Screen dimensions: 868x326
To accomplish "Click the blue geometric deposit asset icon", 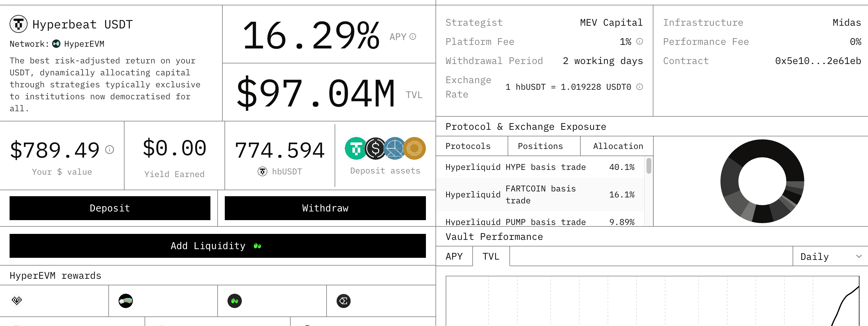I will coord(395,149).
